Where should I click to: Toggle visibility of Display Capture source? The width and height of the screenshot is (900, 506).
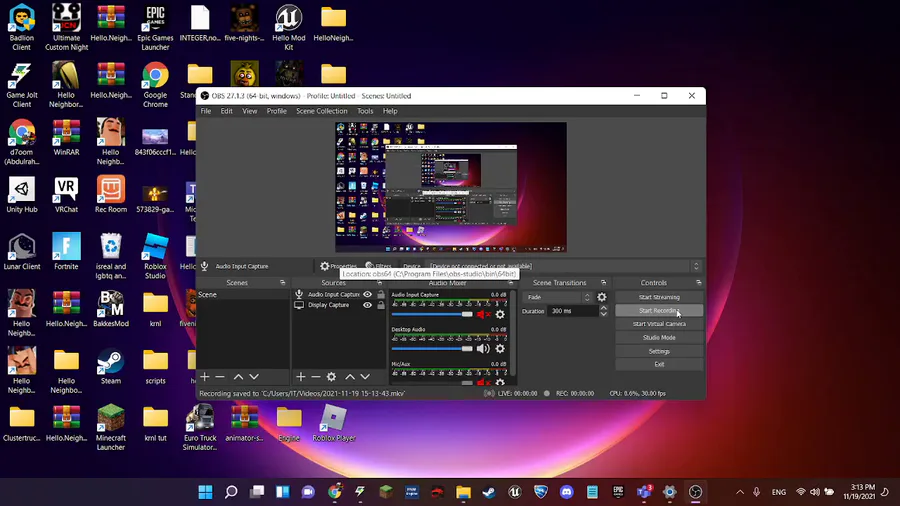click(367, 305)
